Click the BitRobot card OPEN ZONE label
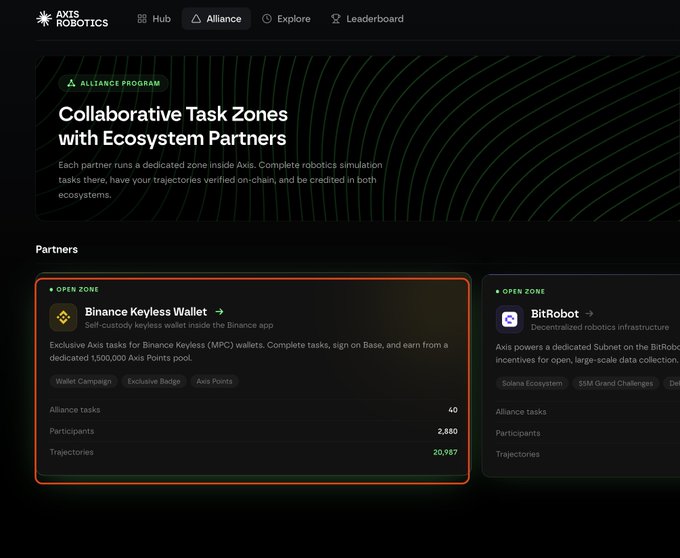Image resolution: width=680 pixels, height=558 pixels. click(x=520, y=291)
